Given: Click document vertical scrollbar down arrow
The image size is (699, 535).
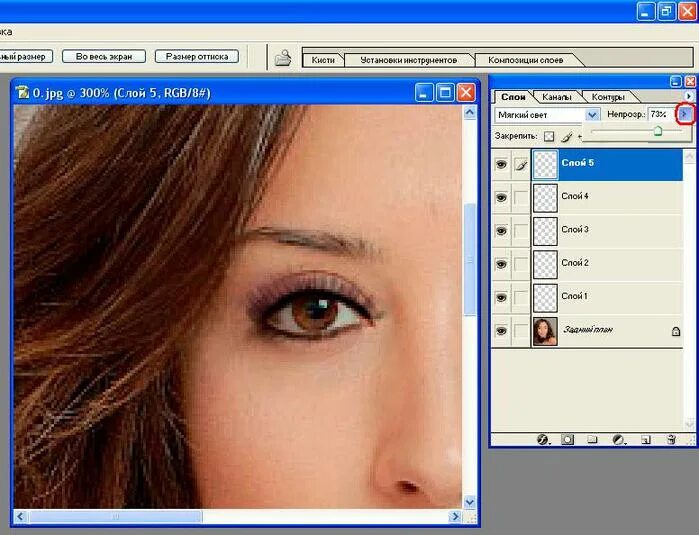Looking at the screenshot, I should pos(469,502).
